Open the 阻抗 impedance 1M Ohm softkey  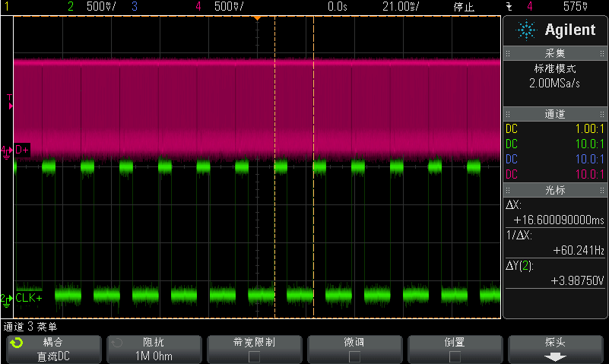[153, 349]
